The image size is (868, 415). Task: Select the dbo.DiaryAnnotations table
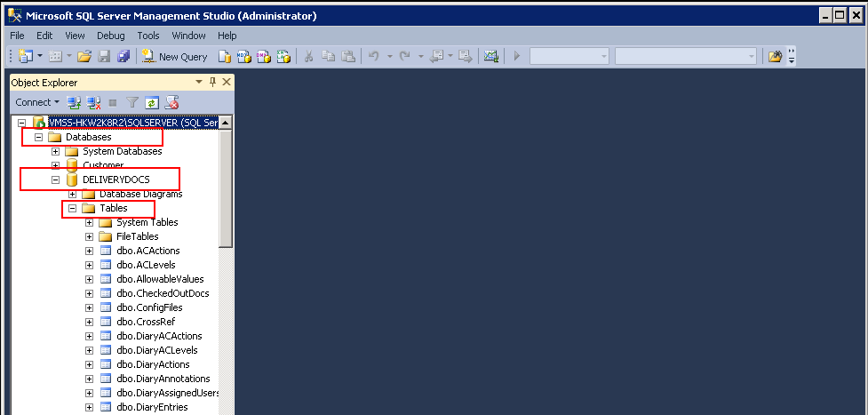[163, 379]
